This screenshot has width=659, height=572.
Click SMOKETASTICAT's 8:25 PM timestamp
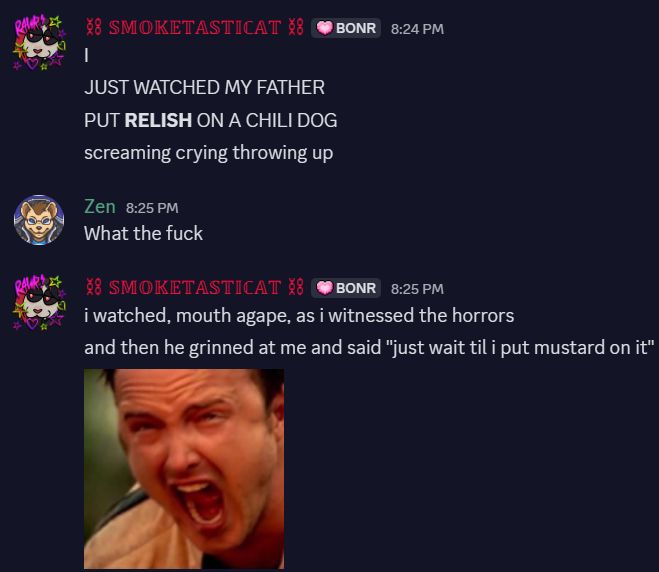point(417,289)
